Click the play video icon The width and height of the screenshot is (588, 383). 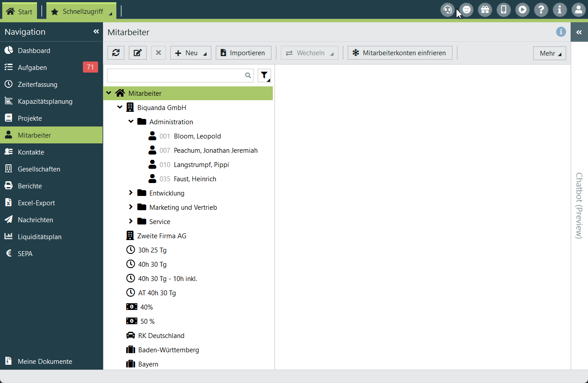pyautogui.click(x=522, y=9)
